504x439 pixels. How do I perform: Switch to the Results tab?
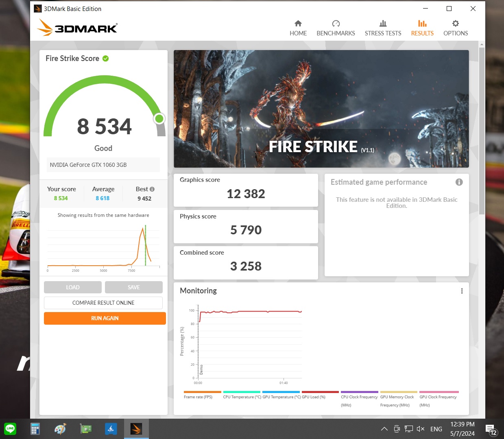(422, 28)
